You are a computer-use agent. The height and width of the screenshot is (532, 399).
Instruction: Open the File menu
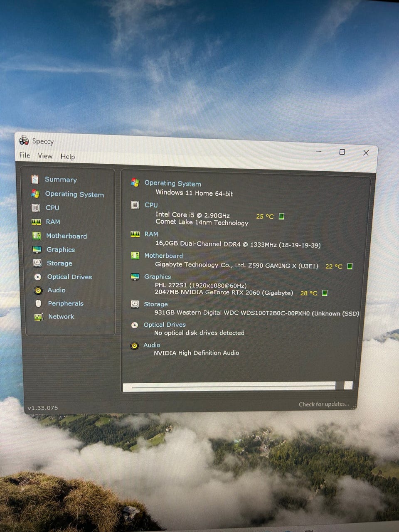[25, 155]
